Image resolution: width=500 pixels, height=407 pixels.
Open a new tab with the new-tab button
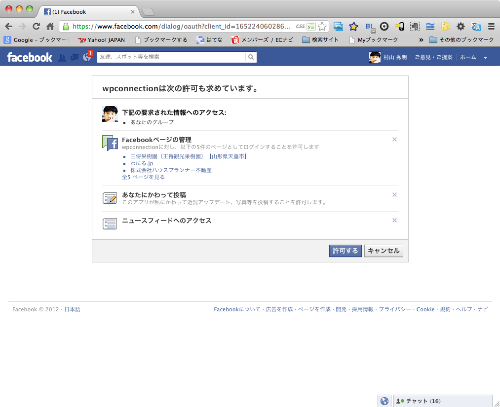147,12
